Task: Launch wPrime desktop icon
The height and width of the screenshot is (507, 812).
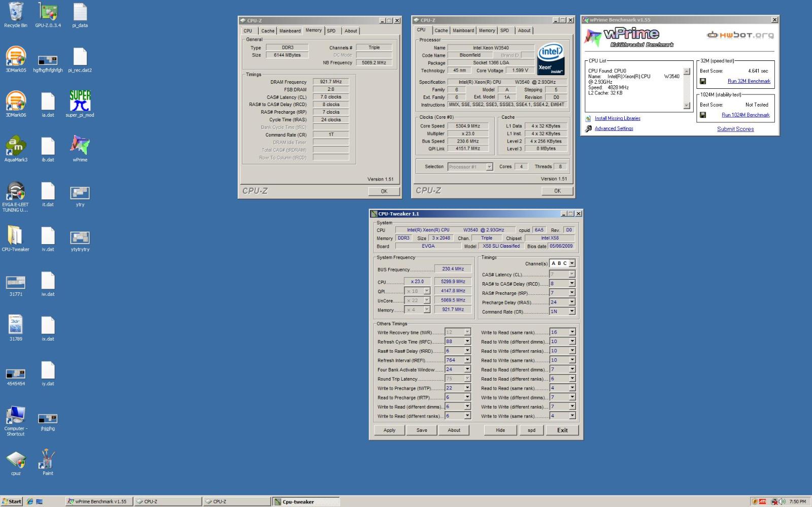Action: (x=80, y=148)
